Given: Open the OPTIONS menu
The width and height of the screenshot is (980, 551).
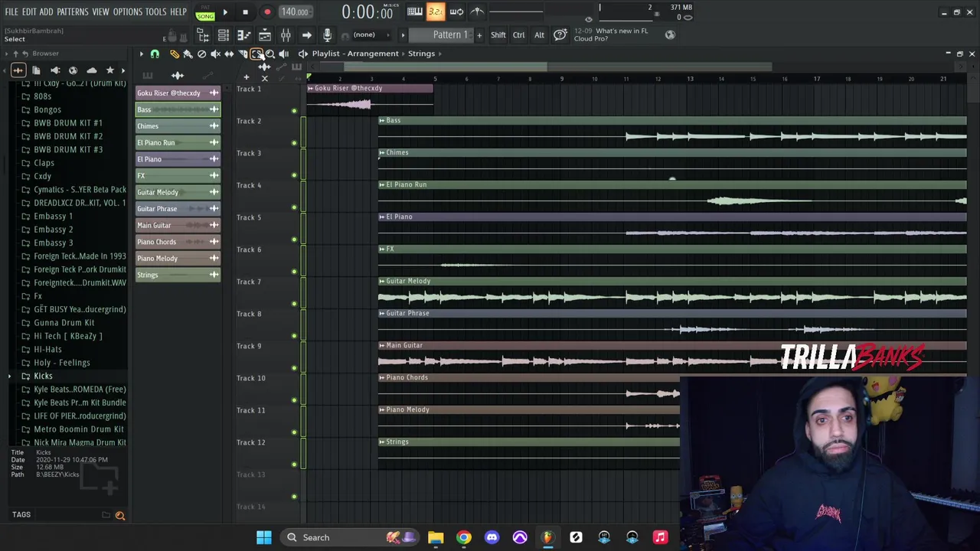Looking at the screenshot, I should point(128,12).
